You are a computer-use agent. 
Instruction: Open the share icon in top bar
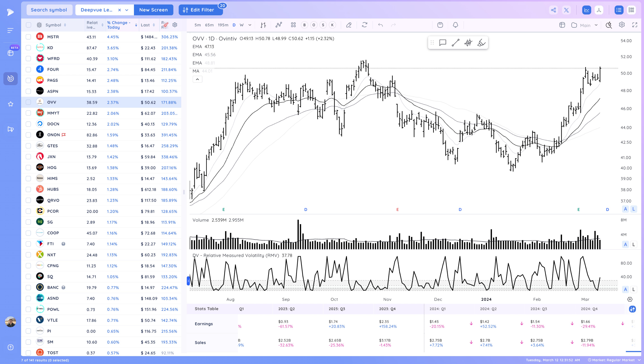pyautogui.click(x=554, y=10)
